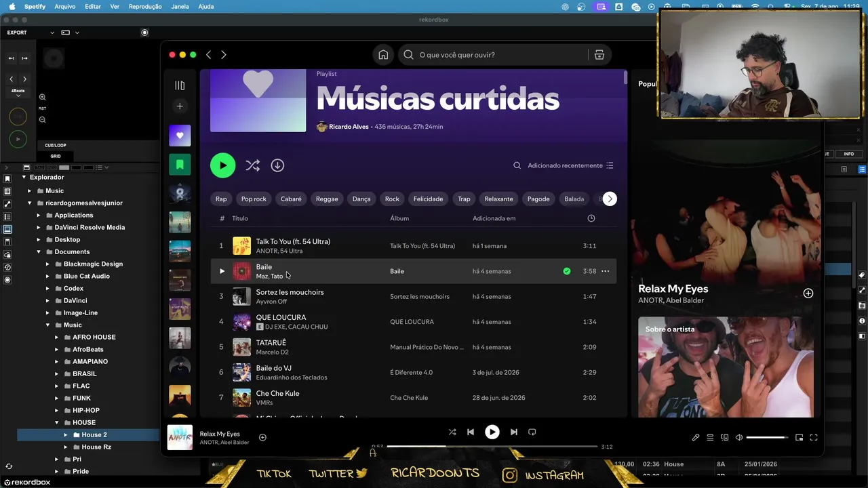Open the Reprodução menu

145,7
